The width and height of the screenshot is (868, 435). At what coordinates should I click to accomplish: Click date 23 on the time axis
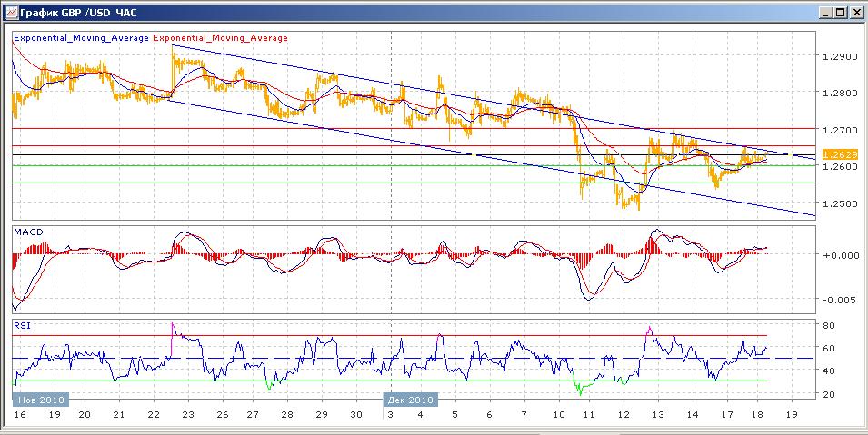coord(186,413)
